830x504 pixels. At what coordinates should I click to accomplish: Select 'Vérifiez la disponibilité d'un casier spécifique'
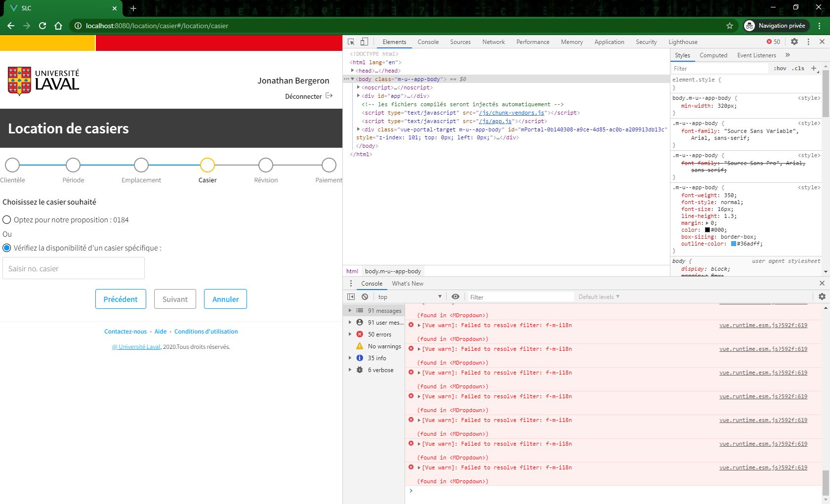click(x=7, y=248)
